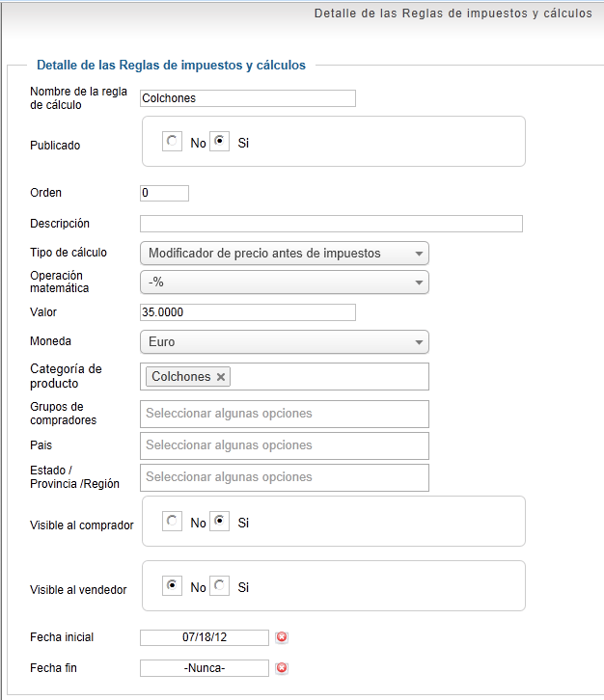Open the Operación matemática dropdown
604x700 pixels.
(x=285, y=283)
